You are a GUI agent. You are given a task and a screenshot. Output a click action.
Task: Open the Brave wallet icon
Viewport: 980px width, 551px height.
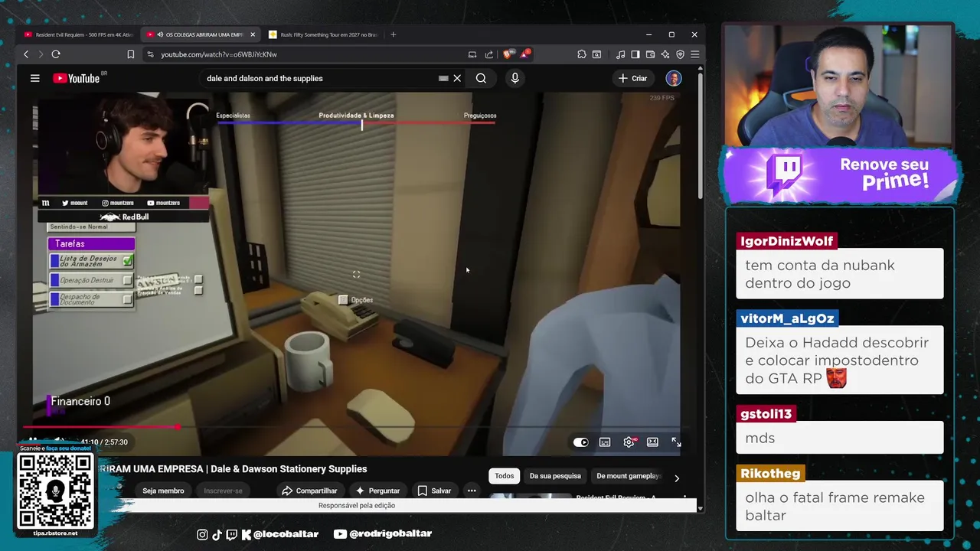coord(650,54)
